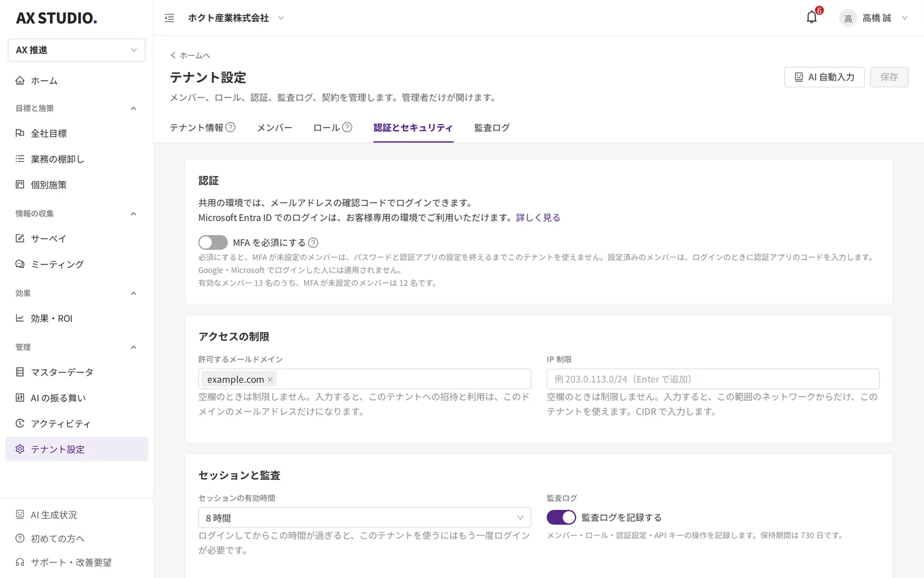Remove the example.com domain tag

[270, 380]
